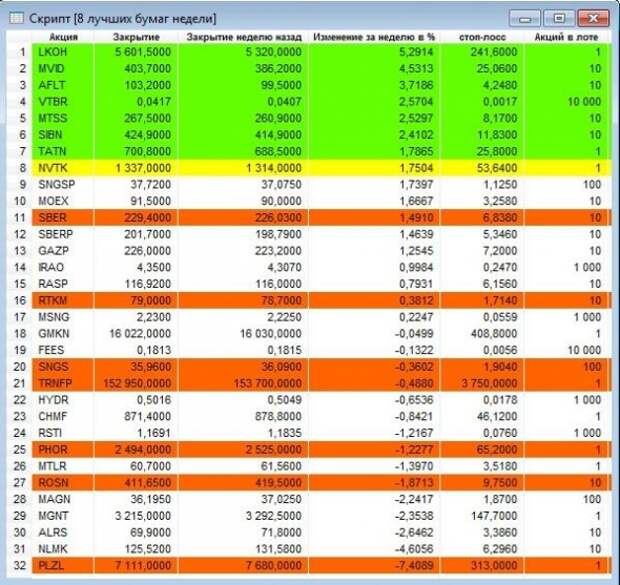Select the ALRS ticker cell
620x585 pixels.
pos(63,533)
